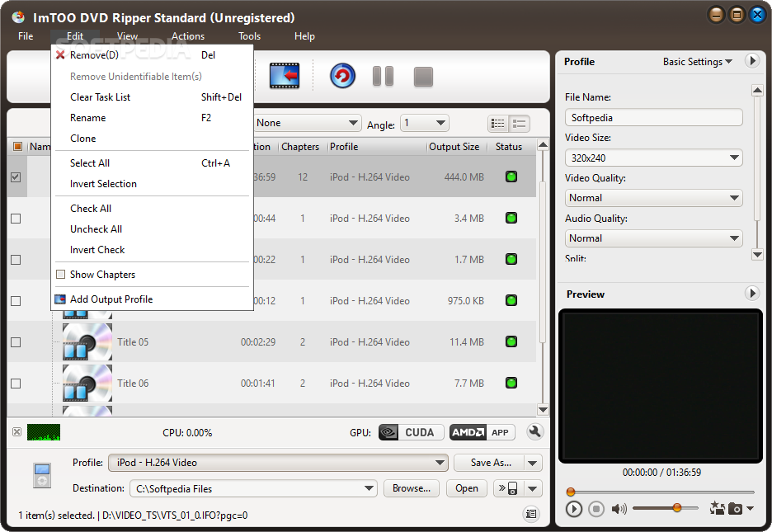Stop the ripping process
Image resolution: width=772 pixels, height=532 pixels.
coord(423,77)
